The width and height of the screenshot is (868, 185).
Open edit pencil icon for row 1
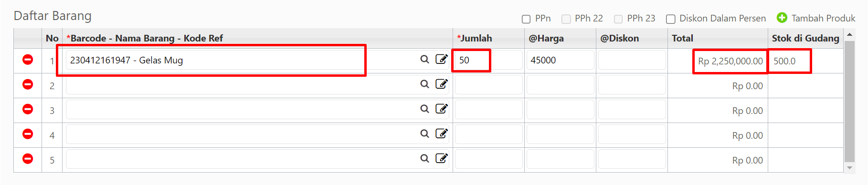[442, 59]
